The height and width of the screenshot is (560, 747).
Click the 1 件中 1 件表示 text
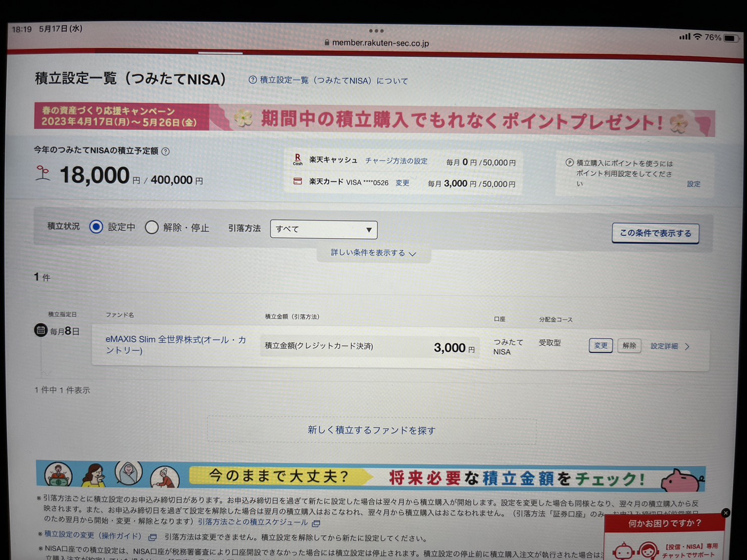tap(62, 390)
